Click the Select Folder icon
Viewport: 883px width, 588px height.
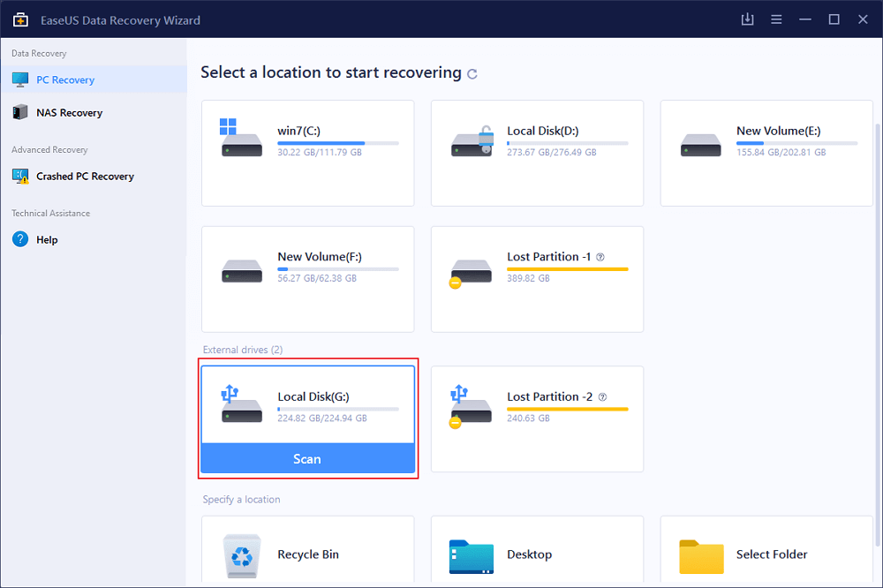(701, 554)
